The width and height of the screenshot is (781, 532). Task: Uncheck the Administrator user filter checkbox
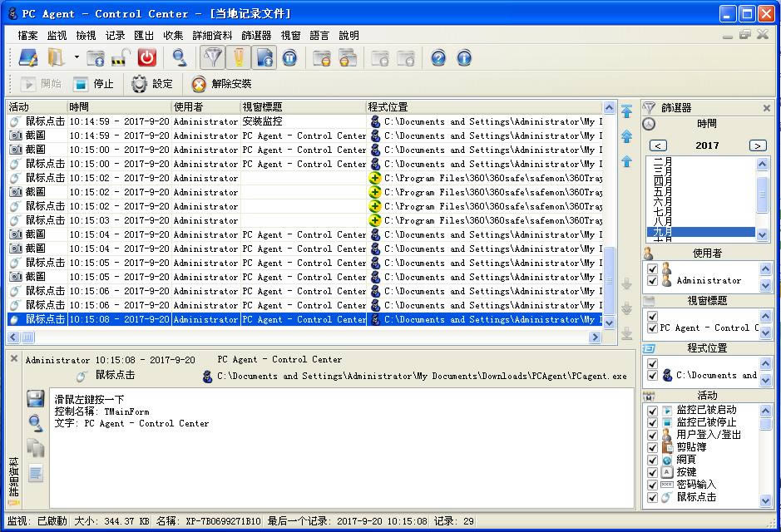pos(653,281)
